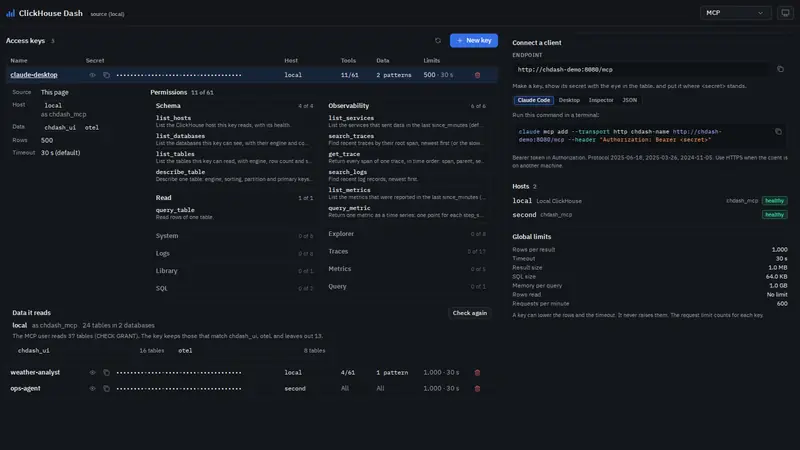This screenshot has height=450, width=800.
Task: Switch to the Inspector tab
Action: pos(601,100)
